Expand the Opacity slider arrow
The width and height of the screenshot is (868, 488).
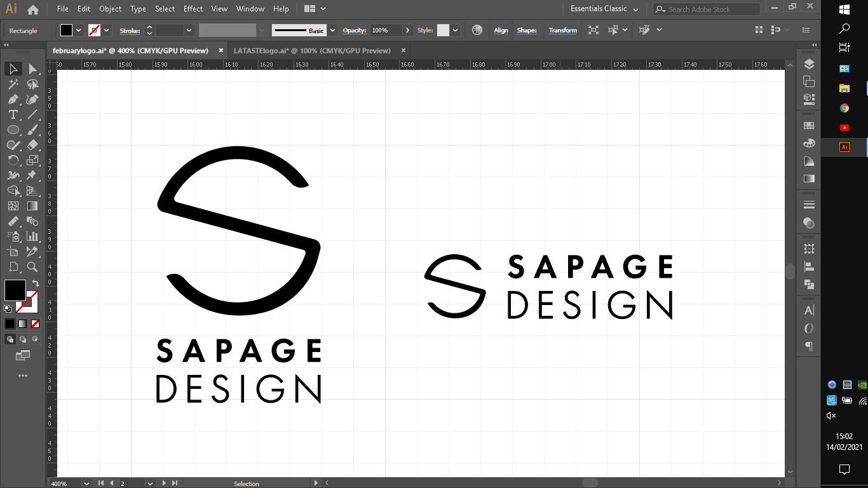pos(408,30)
